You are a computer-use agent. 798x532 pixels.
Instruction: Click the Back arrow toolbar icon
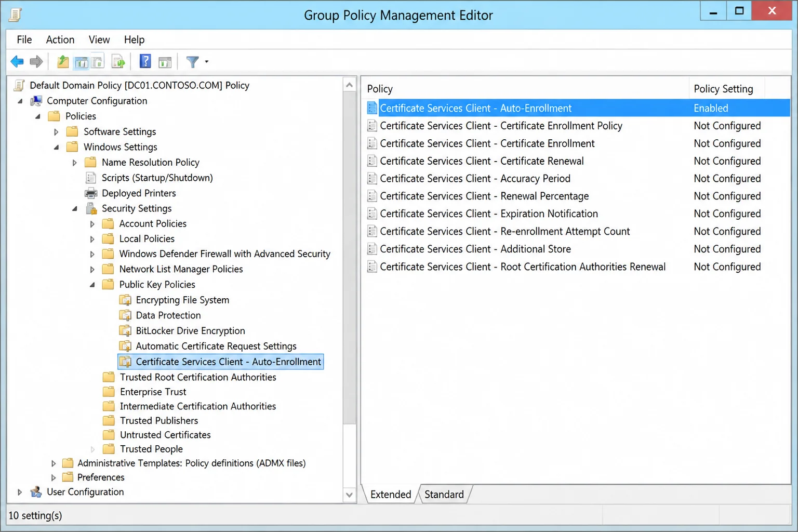[17, 62]
